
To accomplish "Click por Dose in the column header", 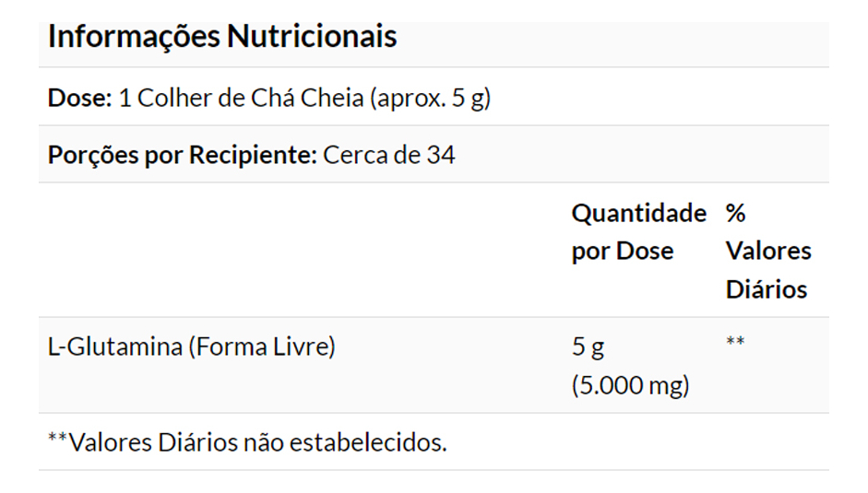I will point(623,252).
